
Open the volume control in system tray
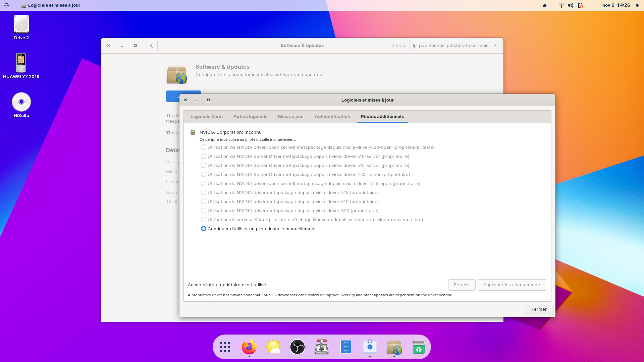[571, 5]
